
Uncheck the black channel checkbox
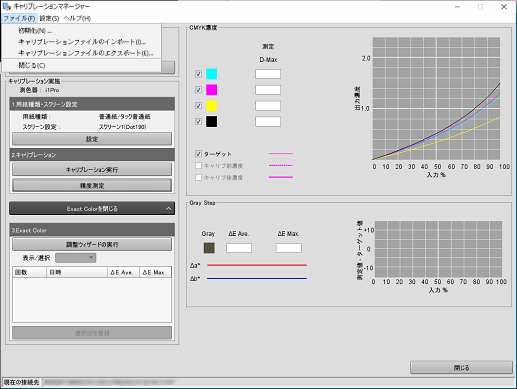point(198,121)
